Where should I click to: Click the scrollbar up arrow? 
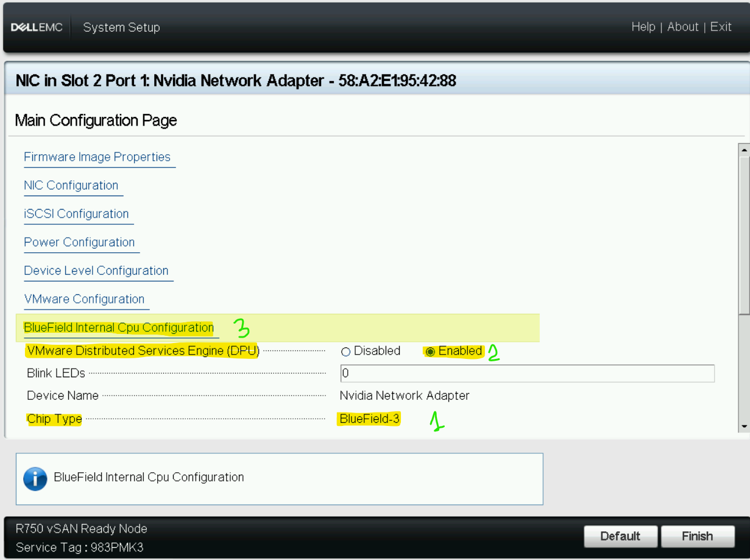tap(743, 149)
